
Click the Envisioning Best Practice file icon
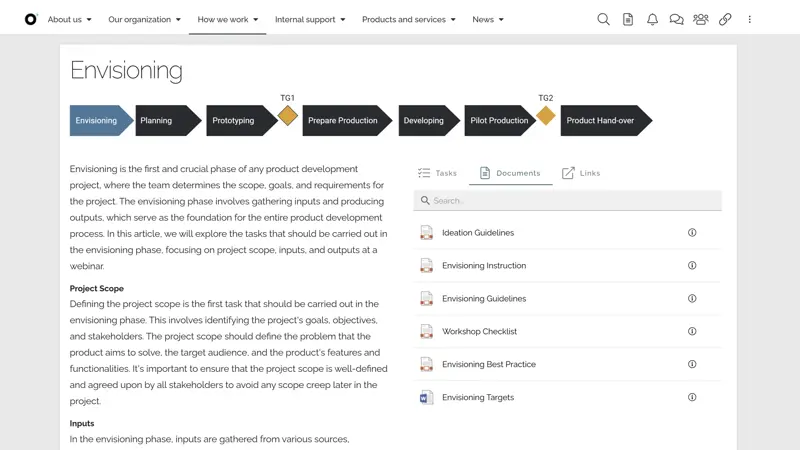pyautogui.click(x=427, y=364)
